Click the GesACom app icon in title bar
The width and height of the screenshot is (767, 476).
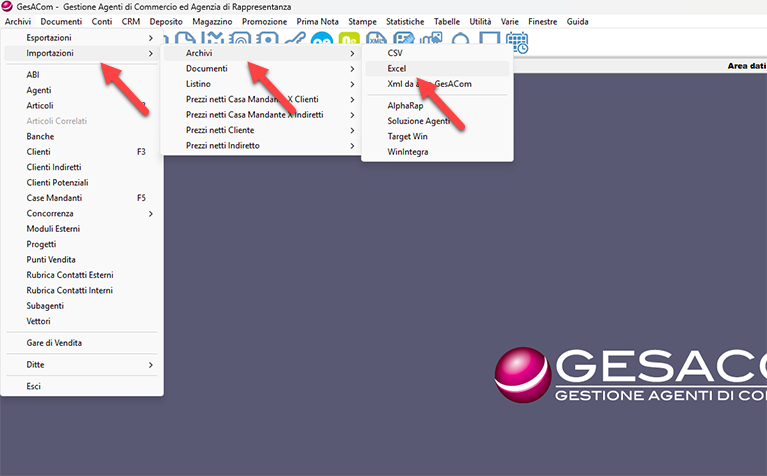click(8, 7)
